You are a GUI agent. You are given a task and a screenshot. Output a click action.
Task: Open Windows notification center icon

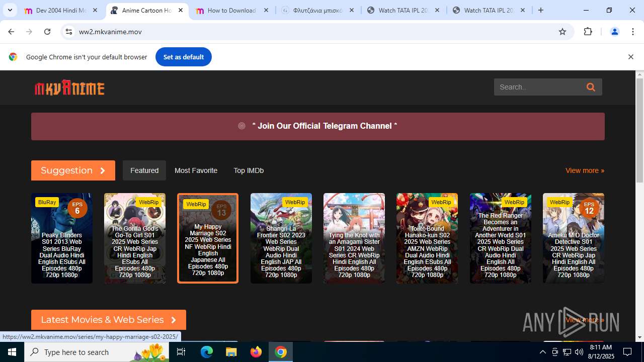[x=627, y=352]
